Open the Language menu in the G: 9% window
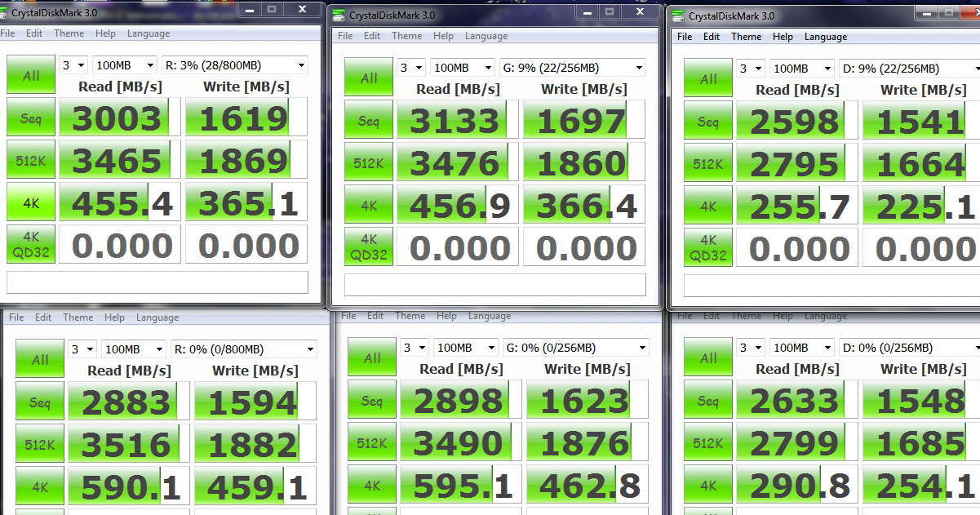The height and width of the screenshot is (515, 980). 486,36
